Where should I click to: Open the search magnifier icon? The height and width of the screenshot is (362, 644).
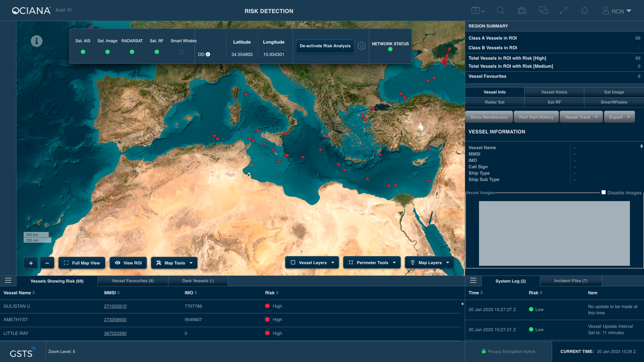(500, 11)
